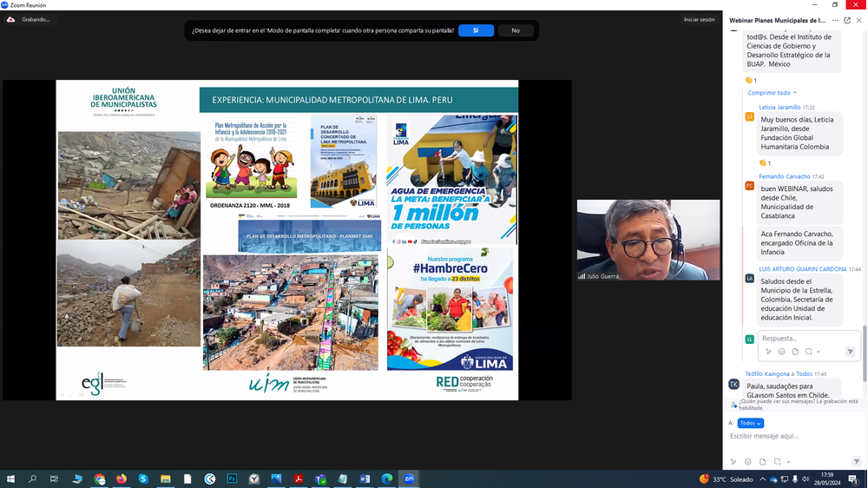Viewport: 868px width, 488px height.
Task: Click Julio Guerra's video thumbnail
Action: point(648,240)
